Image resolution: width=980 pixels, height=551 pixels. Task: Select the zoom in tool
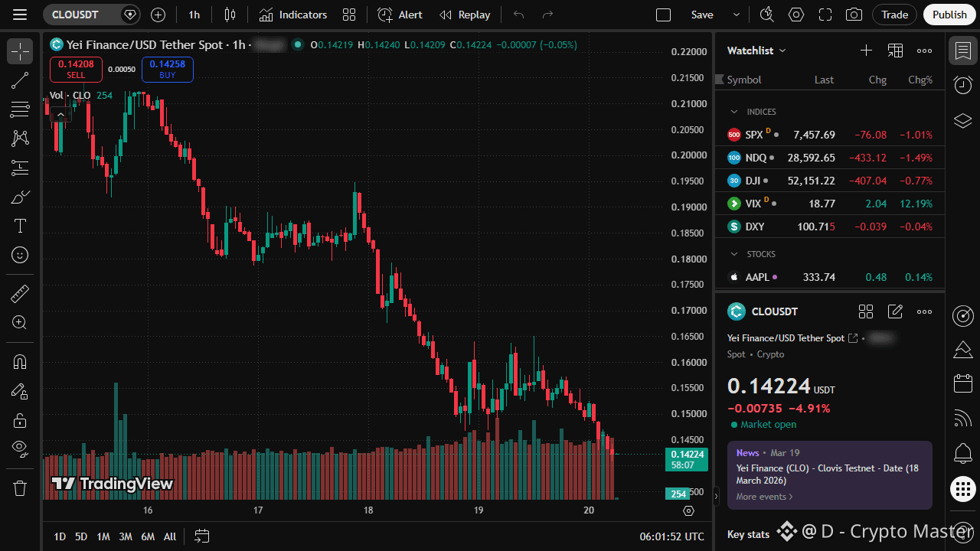point(20,322)
